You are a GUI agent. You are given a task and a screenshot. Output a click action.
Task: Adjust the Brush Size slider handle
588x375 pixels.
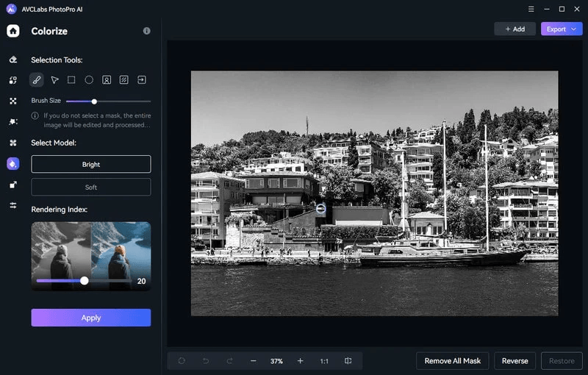[94, 101]
